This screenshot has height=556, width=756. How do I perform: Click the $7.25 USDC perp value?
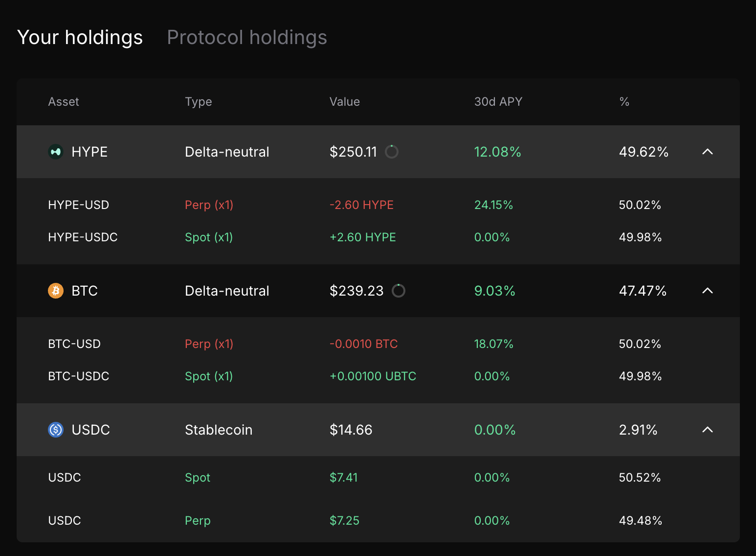coord(345,521)
